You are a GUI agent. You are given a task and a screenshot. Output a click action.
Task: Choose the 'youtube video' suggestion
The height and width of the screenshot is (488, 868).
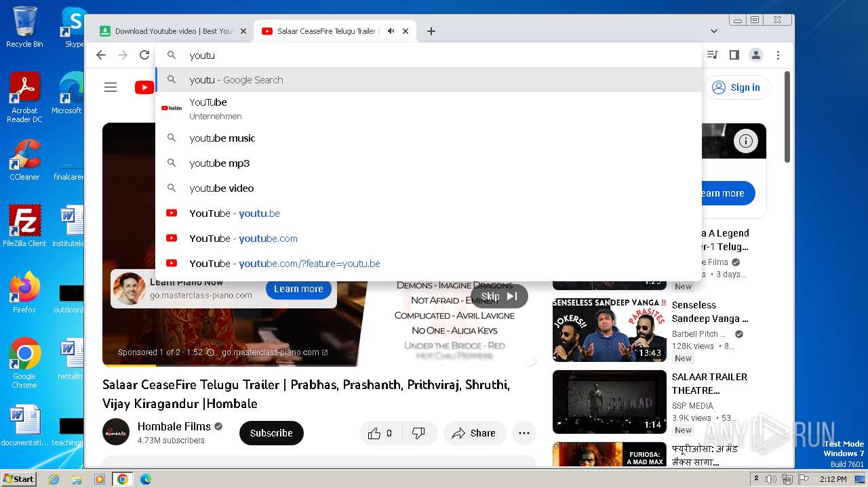(429, 188)
